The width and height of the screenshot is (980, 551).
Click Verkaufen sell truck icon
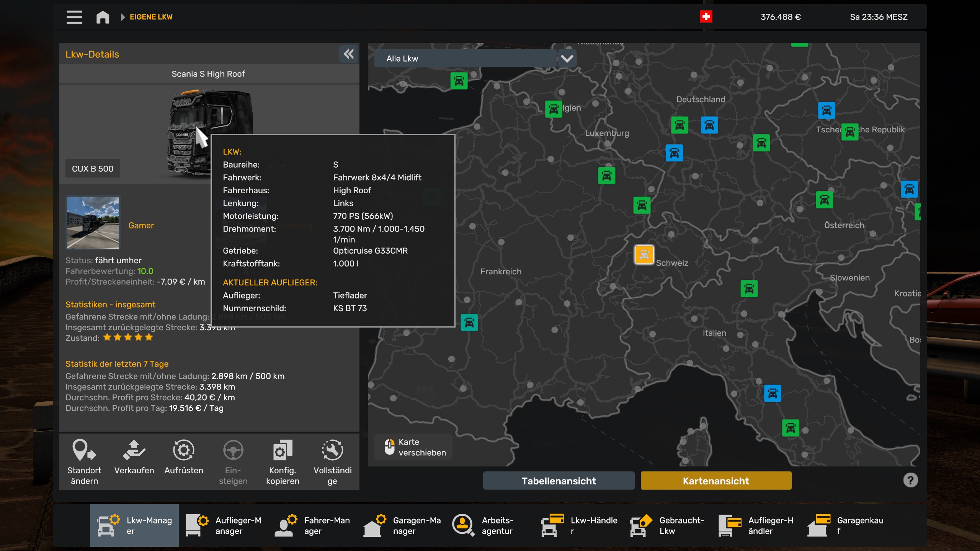click(x=134, y=451)
